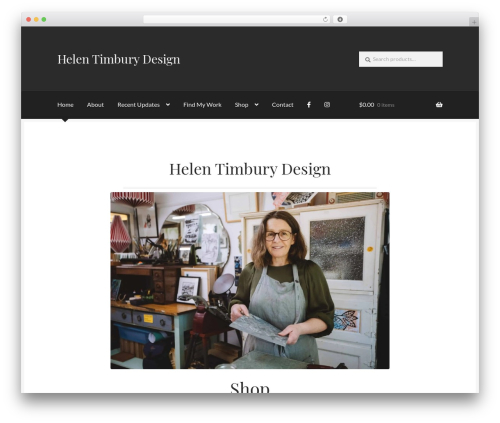Click the 0 items cart text
The image size is (500, 423).
click(x=386, y=105)
